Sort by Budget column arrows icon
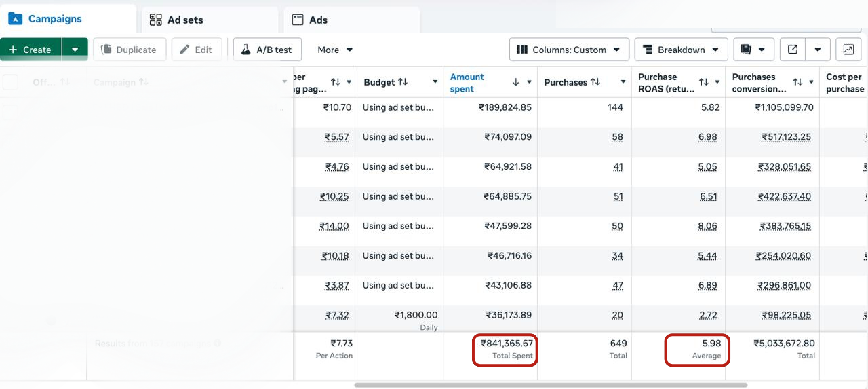 pyautogui.click(x=403, y=82)
